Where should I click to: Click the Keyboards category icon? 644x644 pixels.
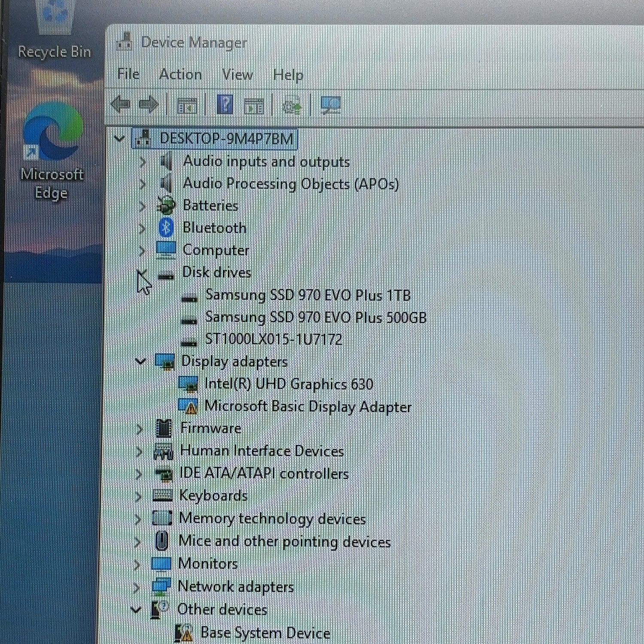coord(163,495)
